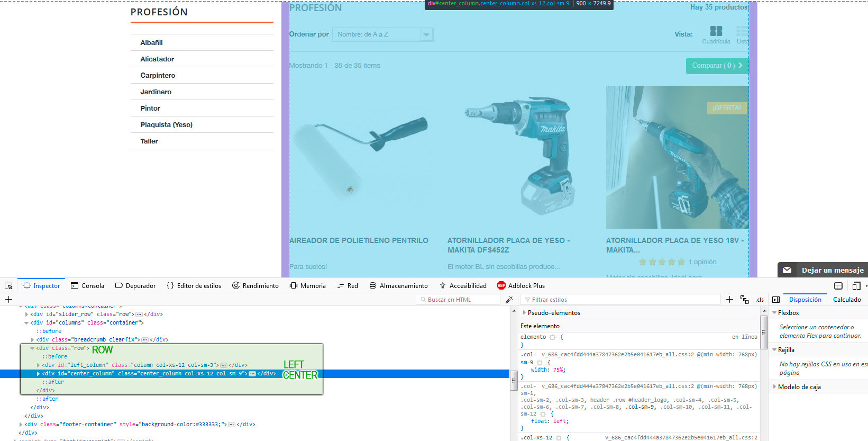Switch to the Calculado tab
This screenshot has width=868, height=441.
[847, 300]
